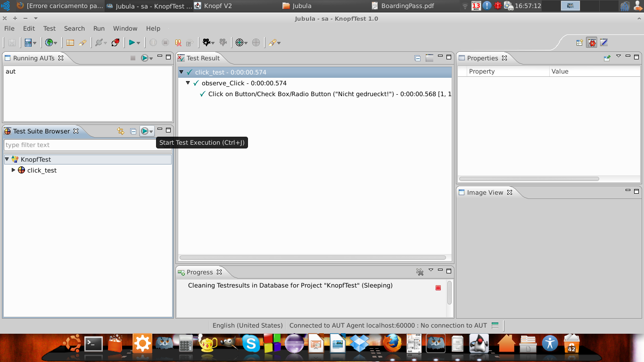Viewport: 644px width, 362px height.
Task: Click the black video camera icon
Action: pyautogui.click(x=206, y=42)
